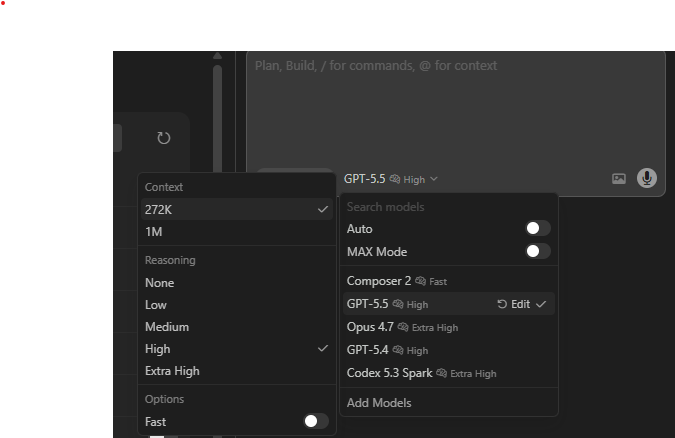Choose High reasoning level
Screen dimensions: 675x438
click(237, 348)
